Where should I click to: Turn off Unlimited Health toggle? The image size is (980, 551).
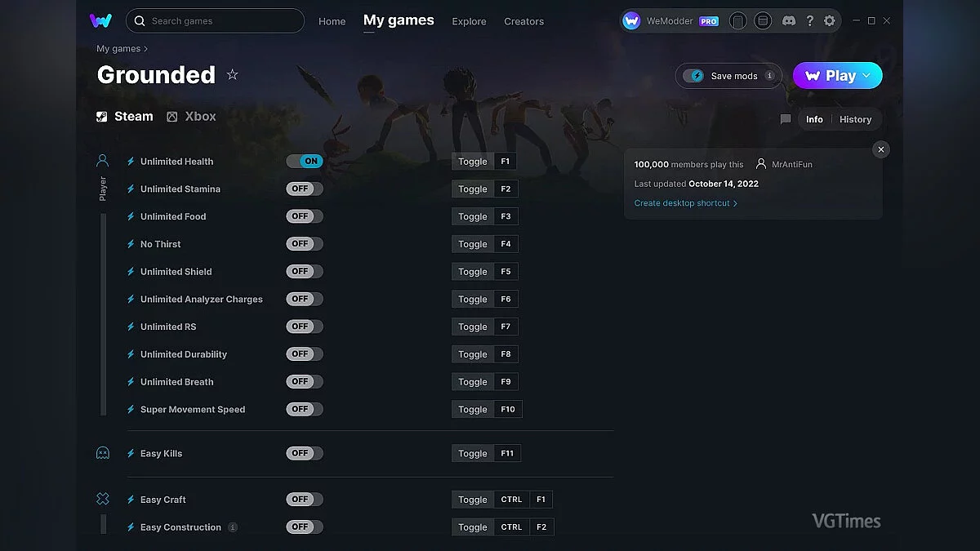coord(305,162)
